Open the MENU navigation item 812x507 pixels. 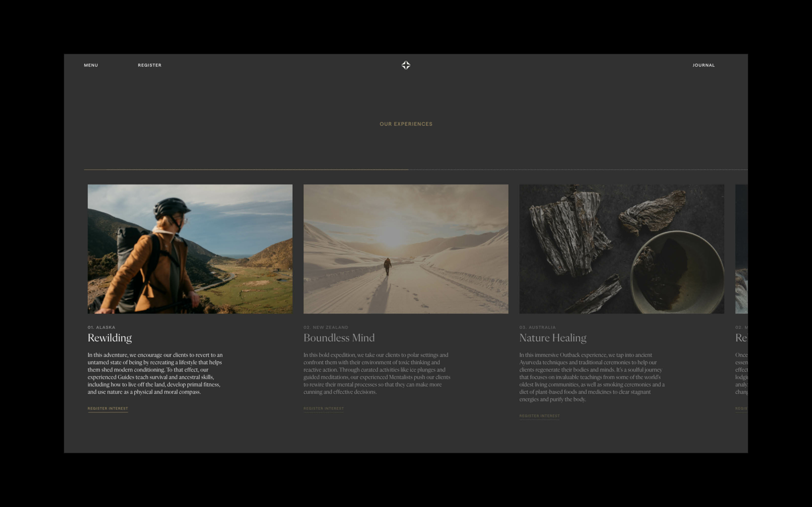(x=91, y=65)
